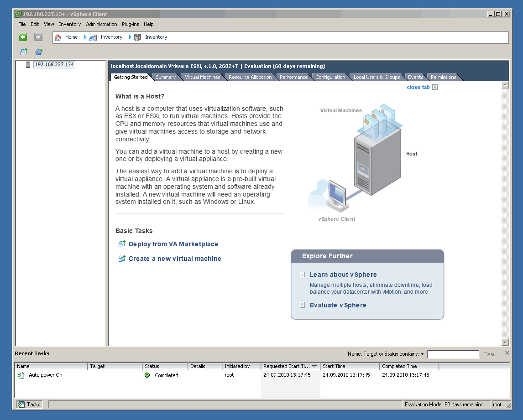Open the Inventory menu
Image resolution: width=523 pixels, height=420 pixels.
click(x=70, y=24)
